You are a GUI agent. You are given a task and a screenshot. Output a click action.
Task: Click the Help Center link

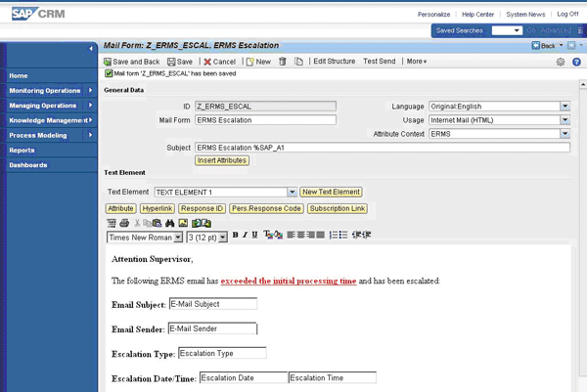(477, 15)
